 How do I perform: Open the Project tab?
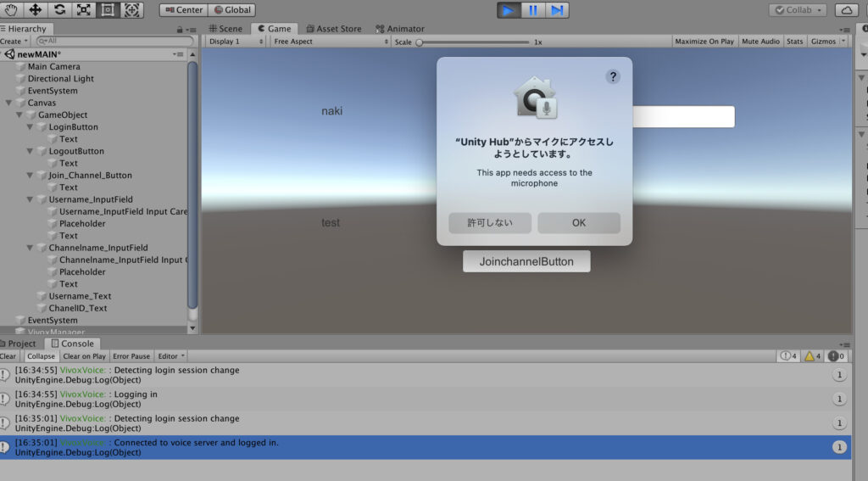pos(19,344)
